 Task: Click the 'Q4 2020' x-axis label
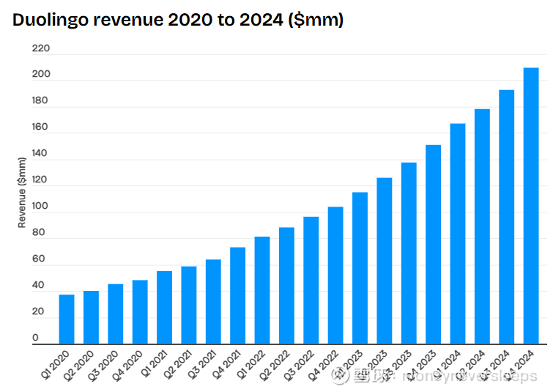point(127,365)
